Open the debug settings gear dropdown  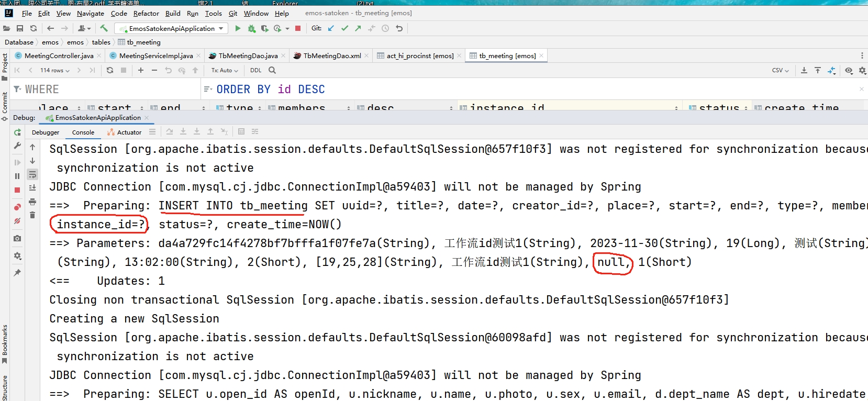point(17,256)
